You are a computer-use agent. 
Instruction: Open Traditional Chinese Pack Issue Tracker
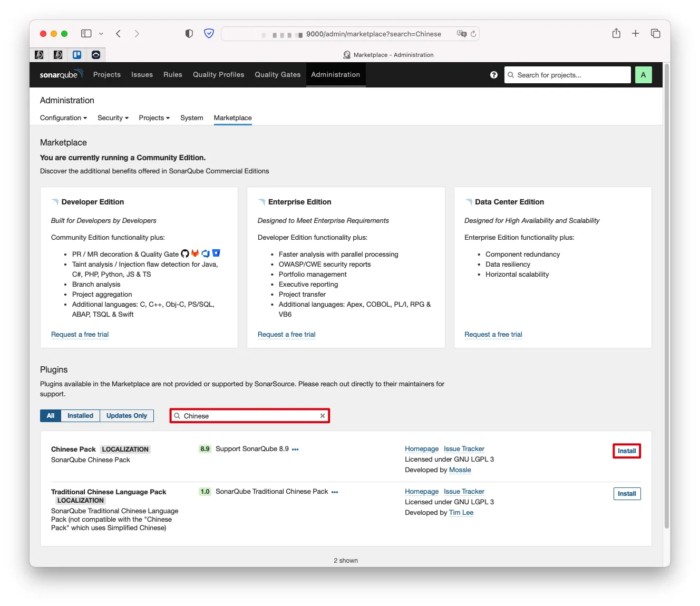point(464,492)
